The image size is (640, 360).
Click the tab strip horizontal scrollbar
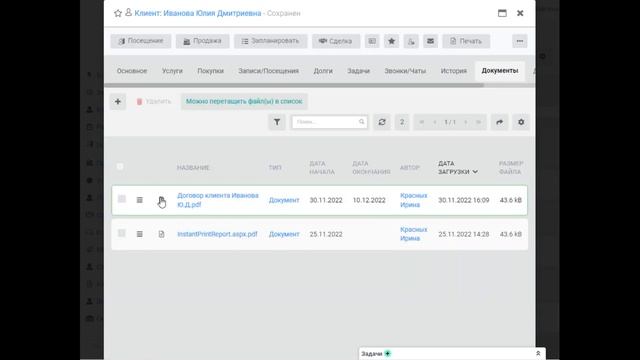point(294,85)
